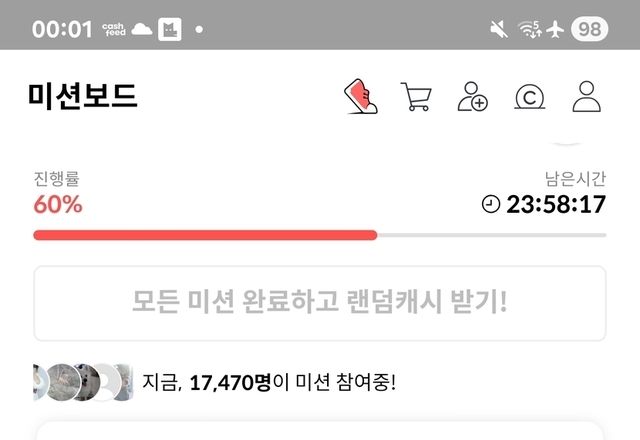
Task: Open the red sneaker step counter icon
Action: 361,96
